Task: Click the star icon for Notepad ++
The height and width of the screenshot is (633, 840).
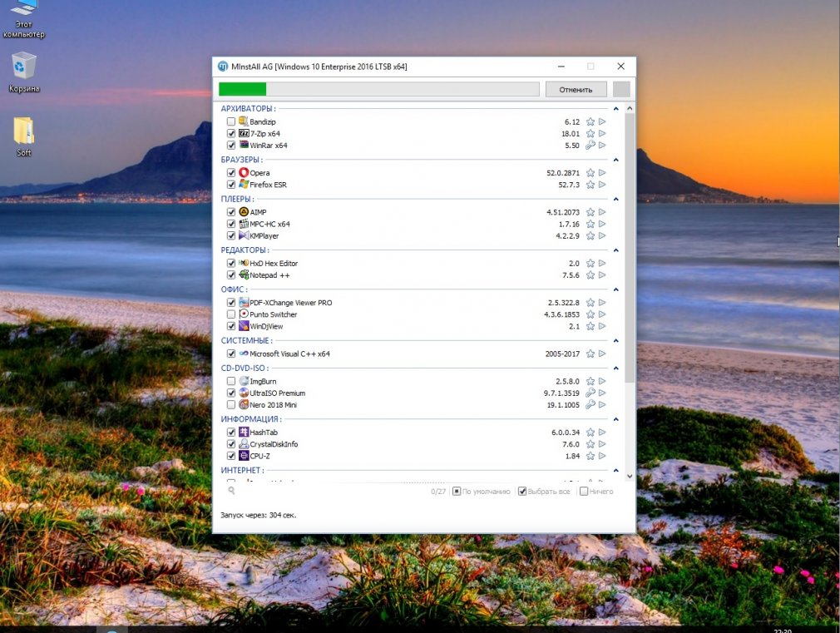Action: [x=590, y=275]
